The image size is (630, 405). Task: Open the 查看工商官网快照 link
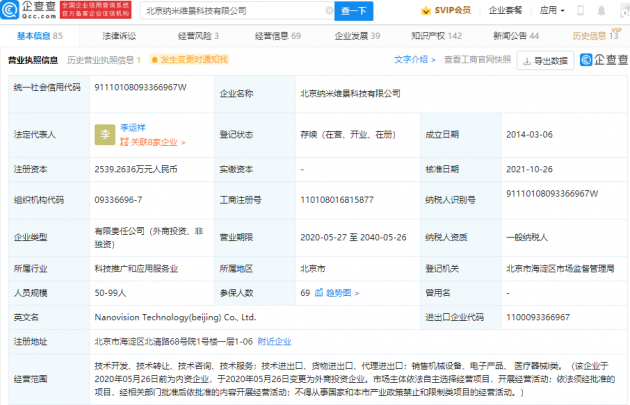(x=478, y=60)
